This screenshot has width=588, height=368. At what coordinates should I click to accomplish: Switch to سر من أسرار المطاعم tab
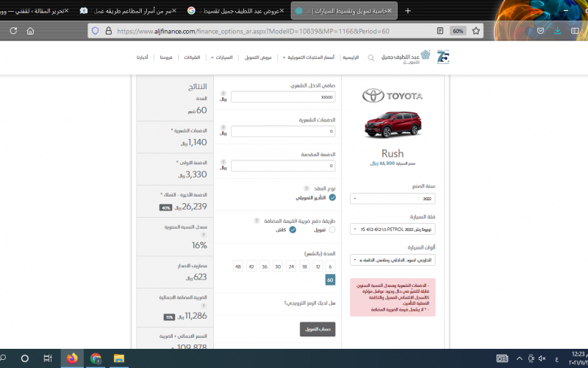click(x=128, y=11)
